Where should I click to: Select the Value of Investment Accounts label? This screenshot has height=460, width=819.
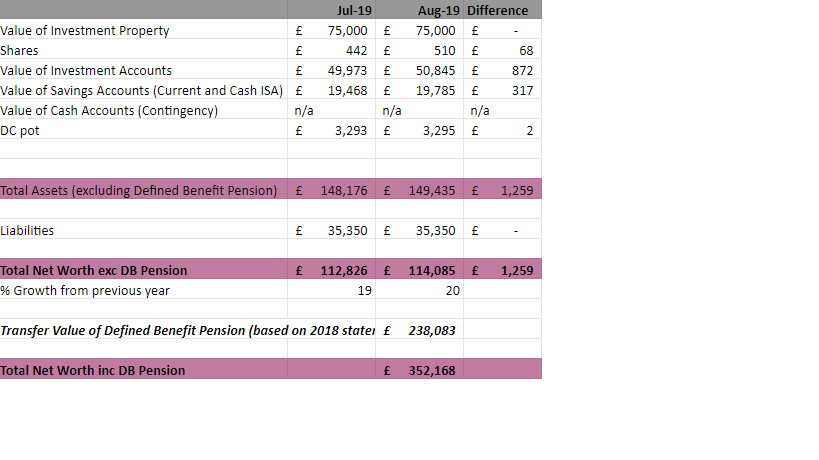[87, 70]
